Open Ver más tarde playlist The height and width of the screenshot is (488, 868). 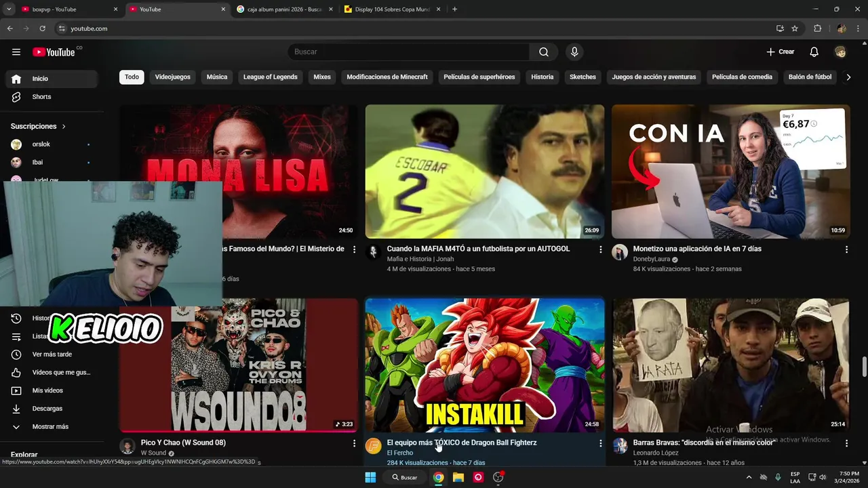click(x=52, y=354)
